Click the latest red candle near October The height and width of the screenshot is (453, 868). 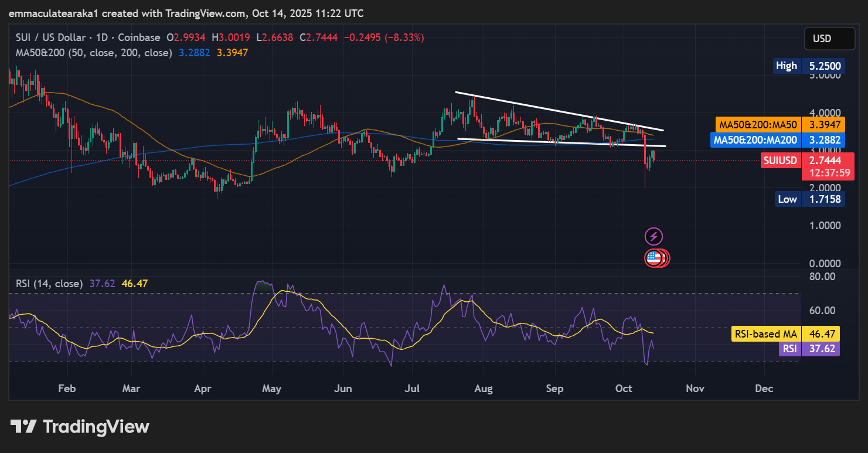tap(653, 156)
